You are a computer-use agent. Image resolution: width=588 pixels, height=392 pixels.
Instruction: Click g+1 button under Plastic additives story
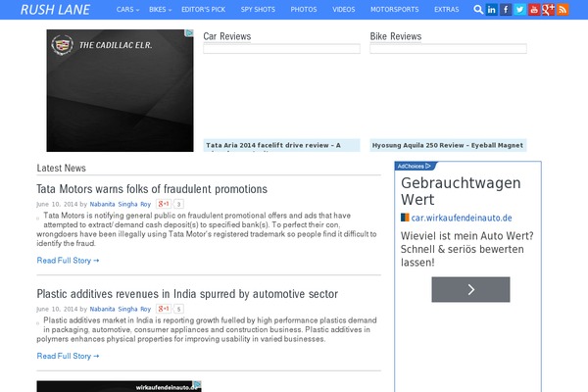pos(164,309)
